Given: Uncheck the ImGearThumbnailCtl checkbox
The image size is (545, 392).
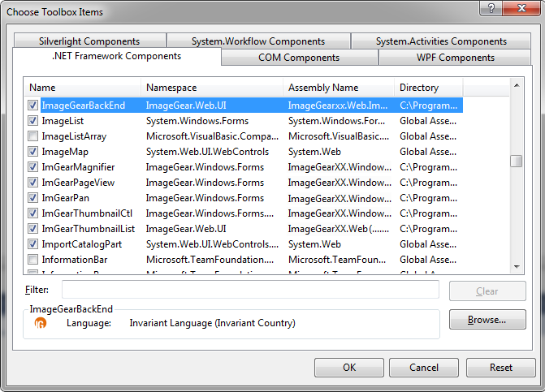Looking at the screenshot, I should (x=33, y=213).
